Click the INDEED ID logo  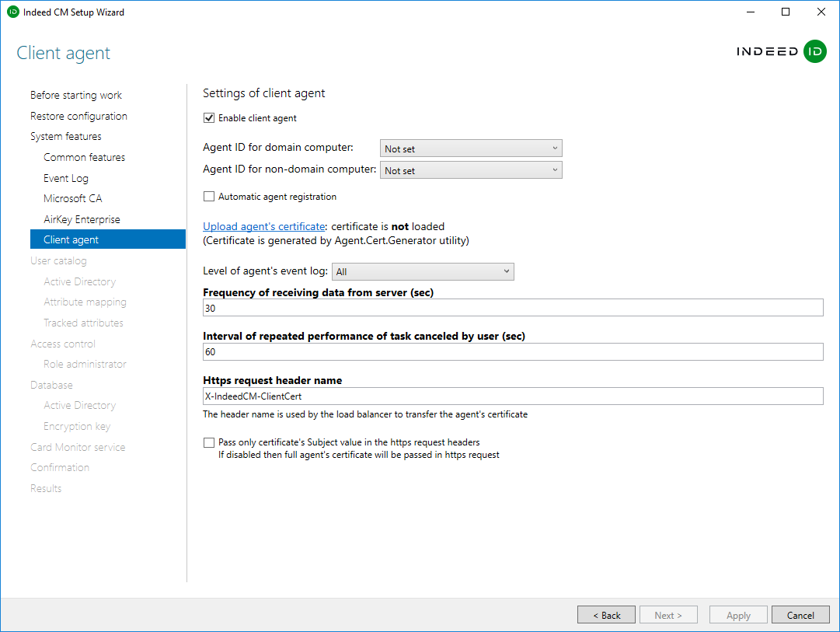click(781, 51)
